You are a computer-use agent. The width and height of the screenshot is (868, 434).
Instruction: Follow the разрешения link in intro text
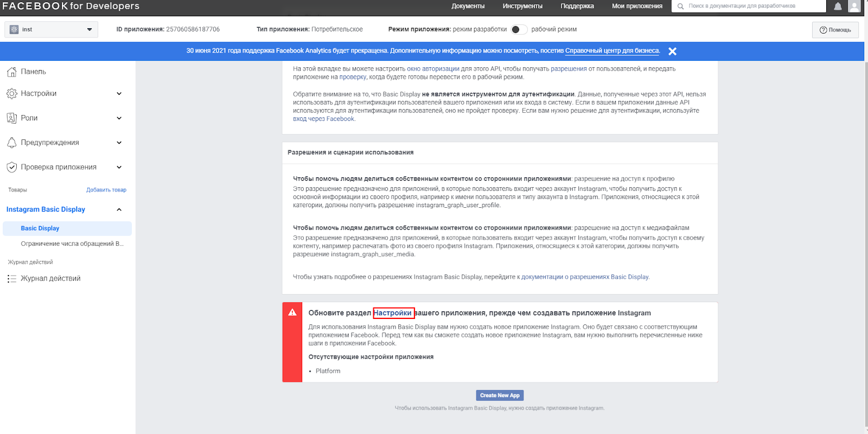point(569,69)
